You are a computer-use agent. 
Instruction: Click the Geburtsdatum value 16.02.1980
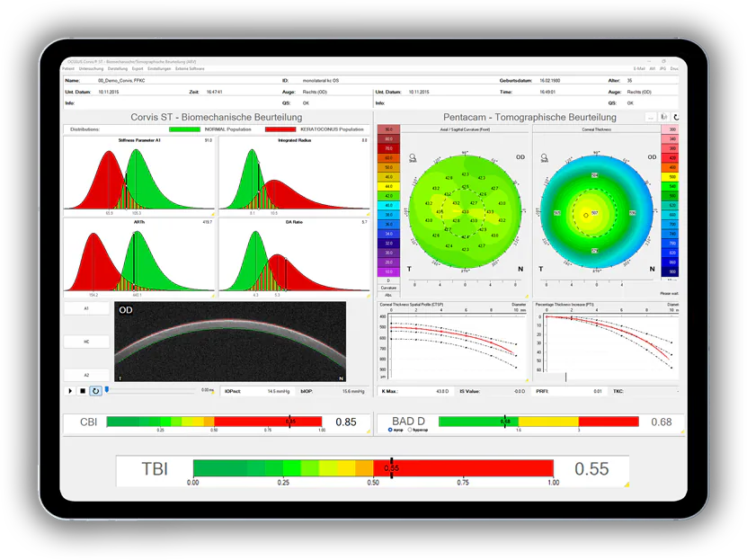550,81
